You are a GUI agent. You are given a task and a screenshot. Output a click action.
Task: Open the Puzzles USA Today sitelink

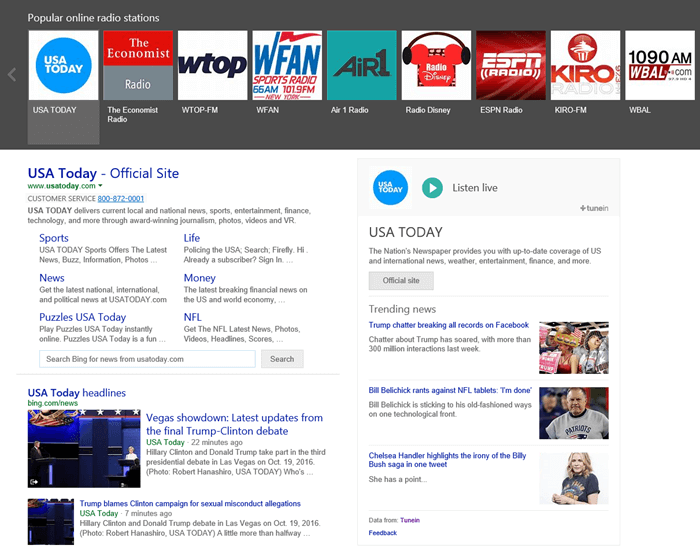tap(83, 317)
